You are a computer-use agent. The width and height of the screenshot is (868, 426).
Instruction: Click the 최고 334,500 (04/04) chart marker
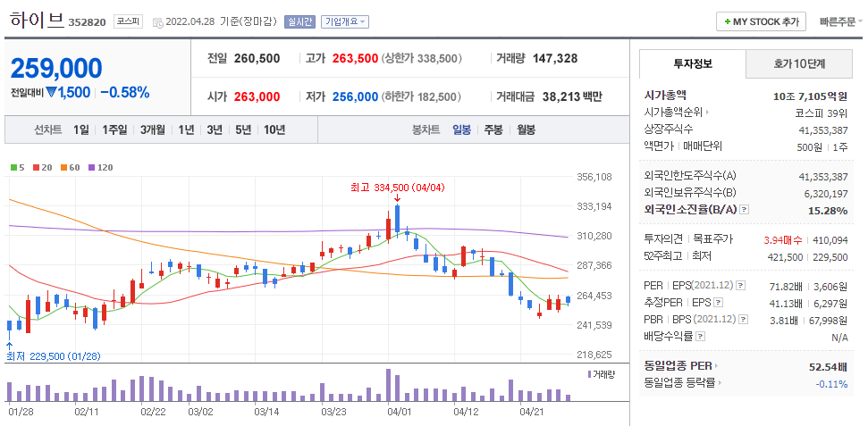coord(398,188)
